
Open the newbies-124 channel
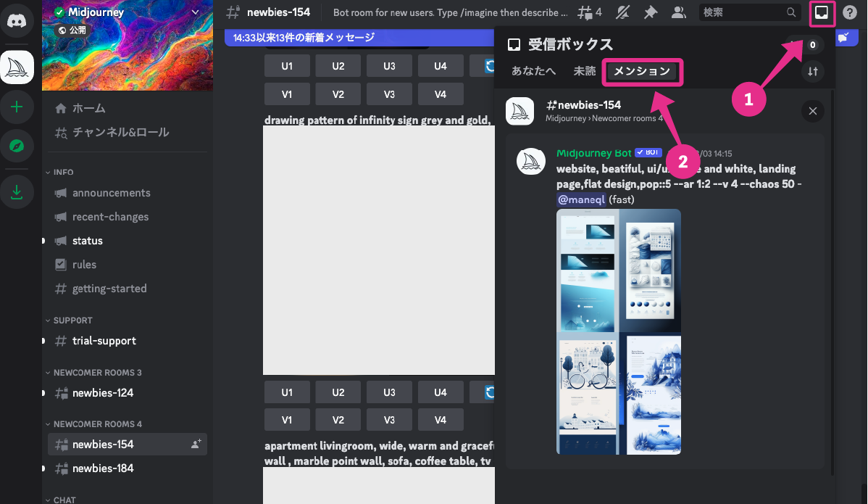tap(128, 392)
